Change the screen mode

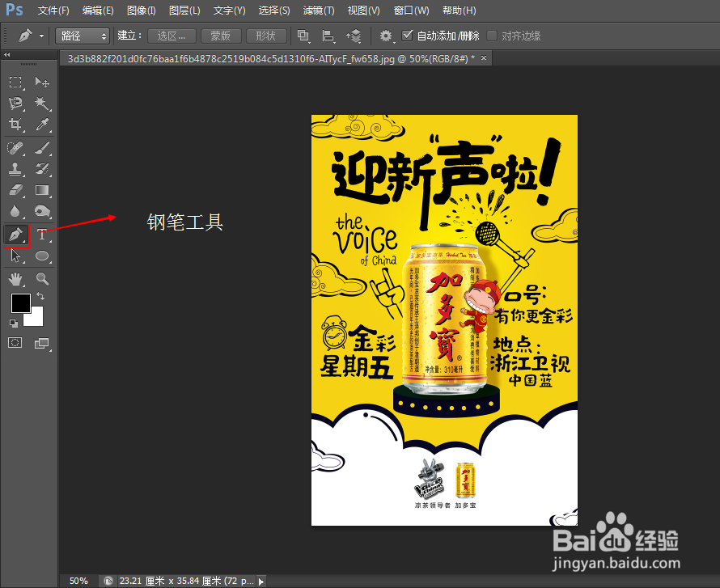click(x=42, y=343)
